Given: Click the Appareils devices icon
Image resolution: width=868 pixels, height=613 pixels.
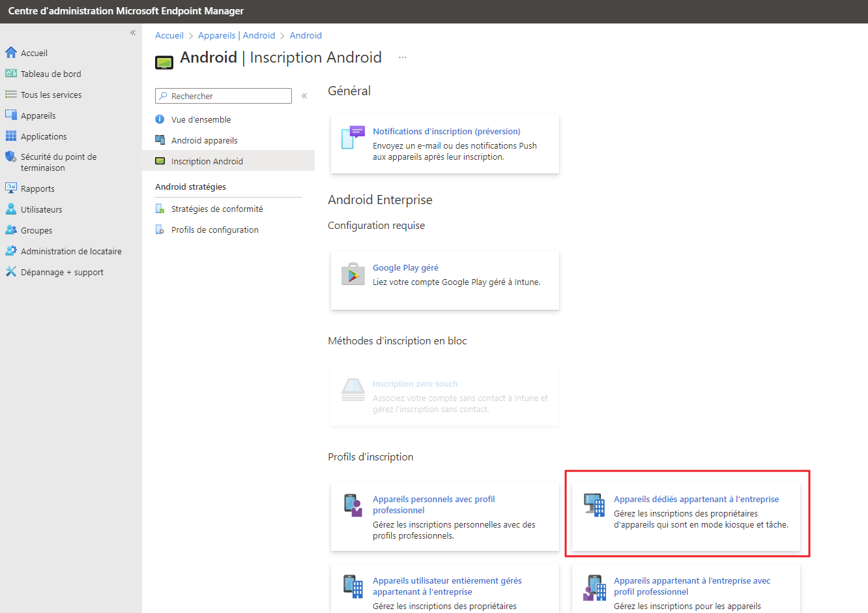Looking at the screenshot, I should pos(11,115).
